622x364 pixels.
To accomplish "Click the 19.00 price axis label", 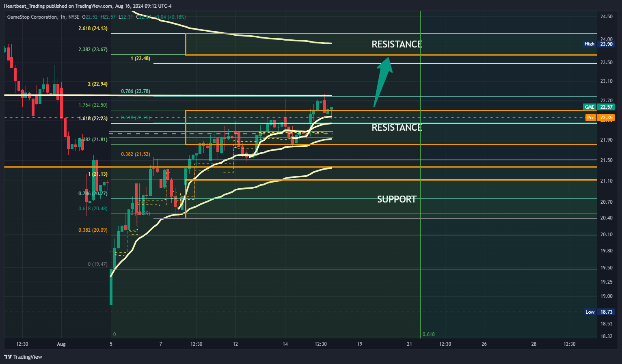I will [607, 296].
